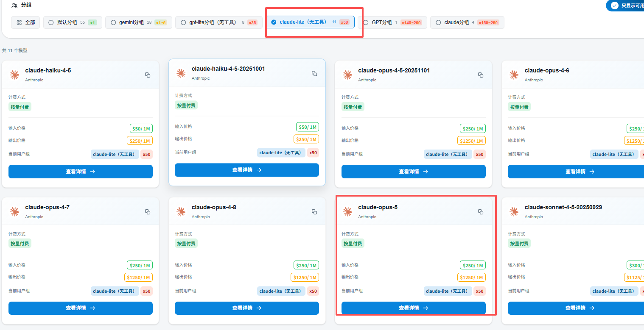
Task: Click the 'x50' multiplier badge on claude-opus-5 card
Action: [x=479, y=291]
